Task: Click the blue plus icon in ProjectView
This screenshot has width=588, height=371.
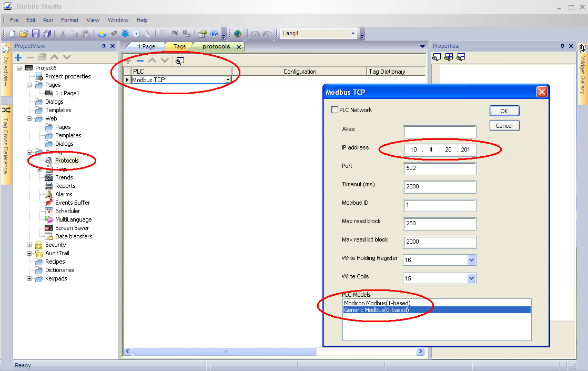Action: click(x=18, y=57)
